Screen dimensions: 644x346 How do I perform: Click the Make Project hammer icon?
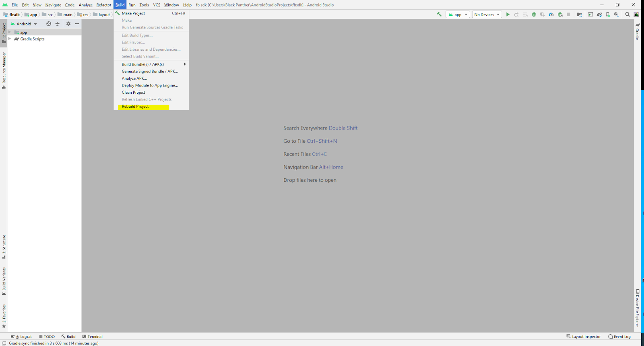[x=439, y=14]
